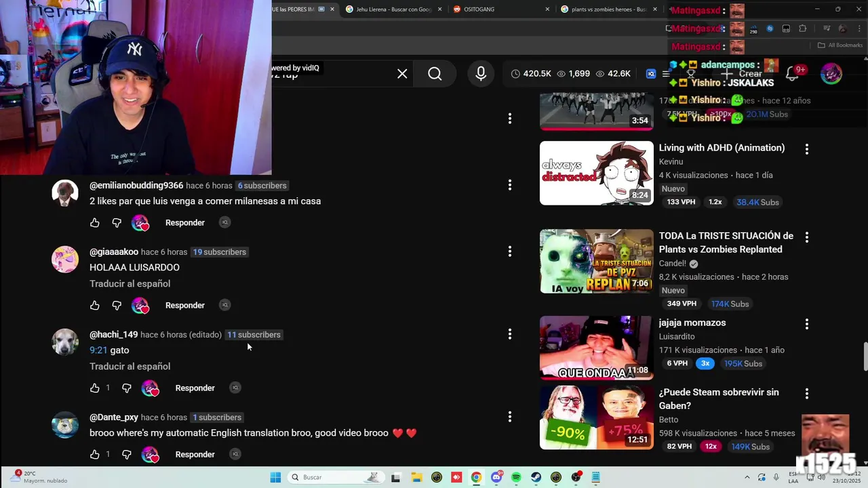This screenshot has height=488, width=868.
Task: Like the emilianobudding9366 comment
Action: pyautogui.click(x=95, y=222)
